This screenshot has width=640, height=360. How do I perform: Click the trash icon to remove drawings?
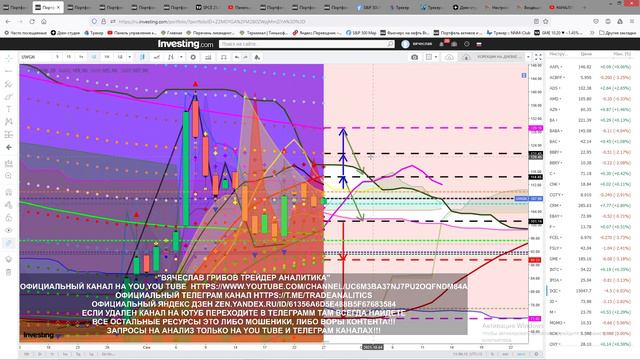9,272
